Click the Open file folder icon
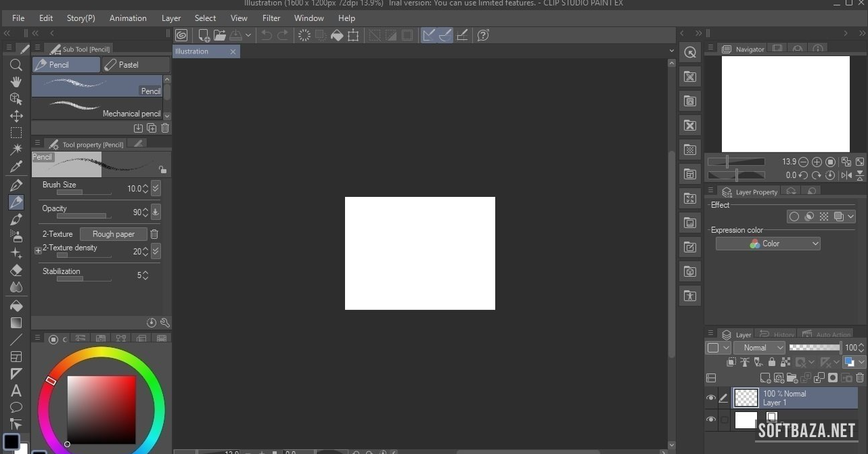 [x=220, y=35]
